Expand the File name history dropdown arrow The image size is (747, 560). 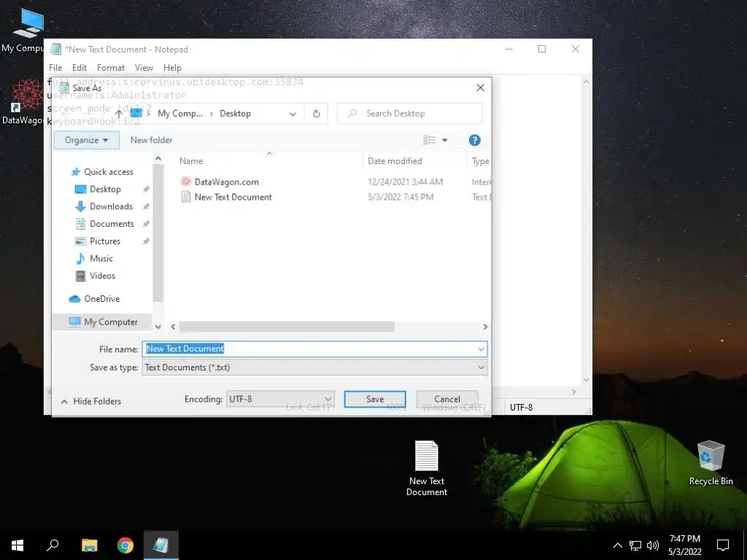point(481,349)
